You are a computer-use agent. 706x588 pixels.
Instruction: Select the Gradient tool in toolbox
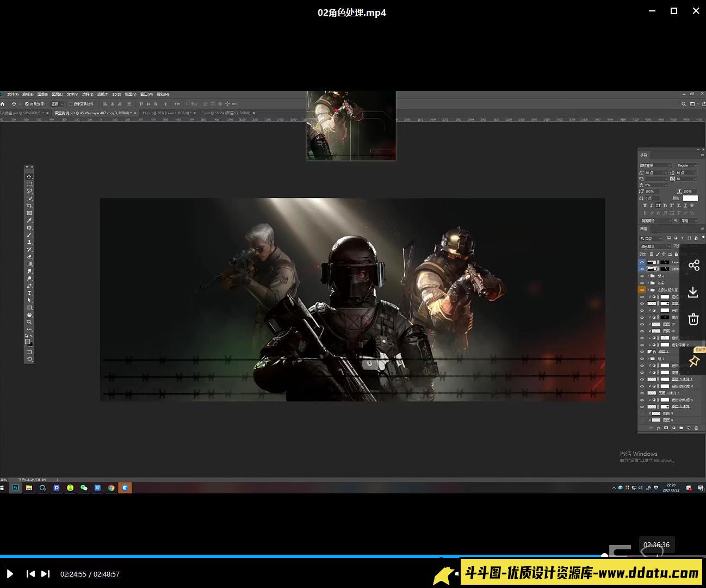coord(29,264)
